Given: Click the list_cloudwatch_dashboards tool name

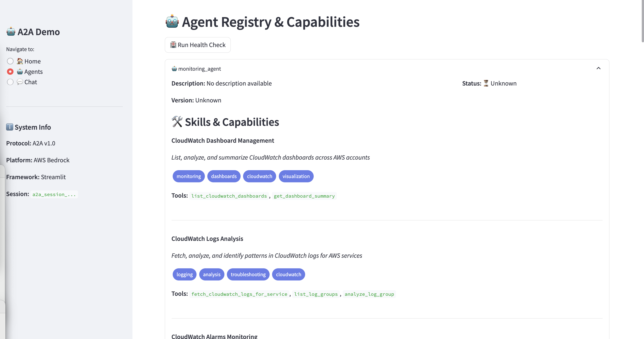Looking at the screenshot, I should point(229,196).
